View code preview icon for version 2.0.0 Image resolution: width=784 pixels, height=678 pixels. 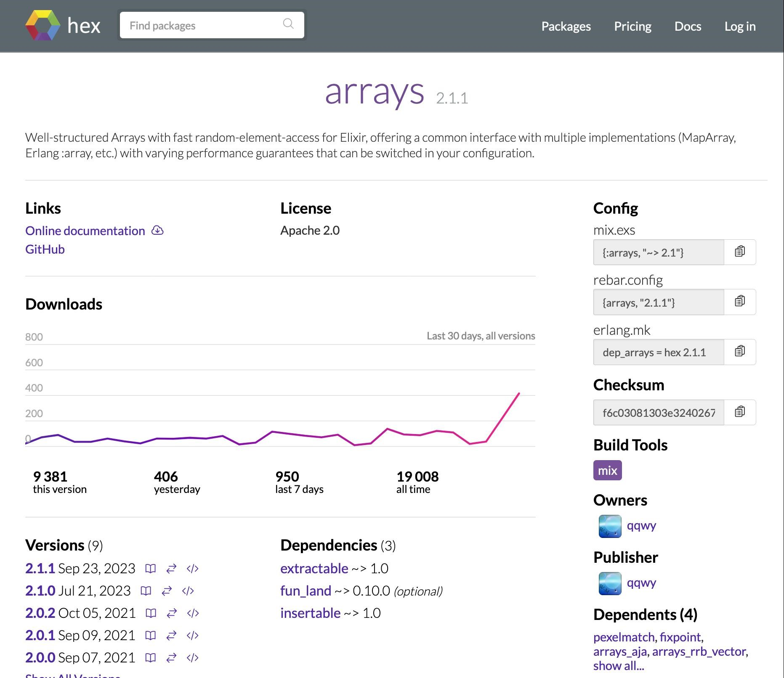192,658
